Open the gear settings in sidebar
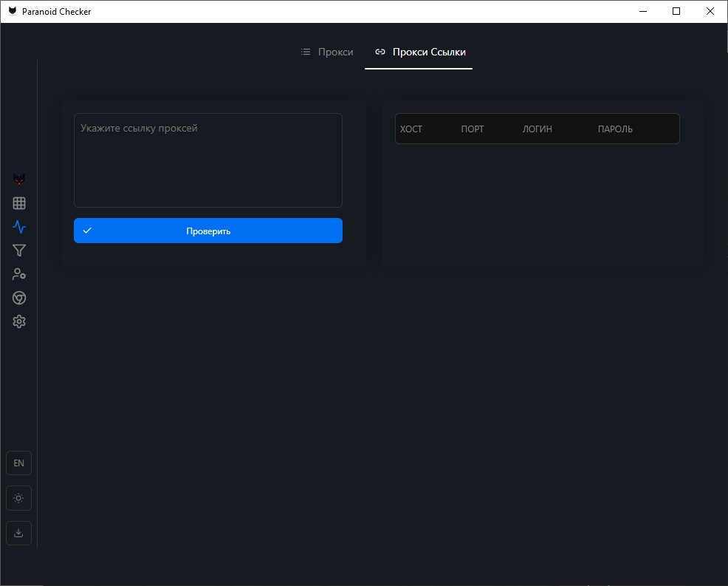Viewport: 728px width, 586px height. [19, 321]
